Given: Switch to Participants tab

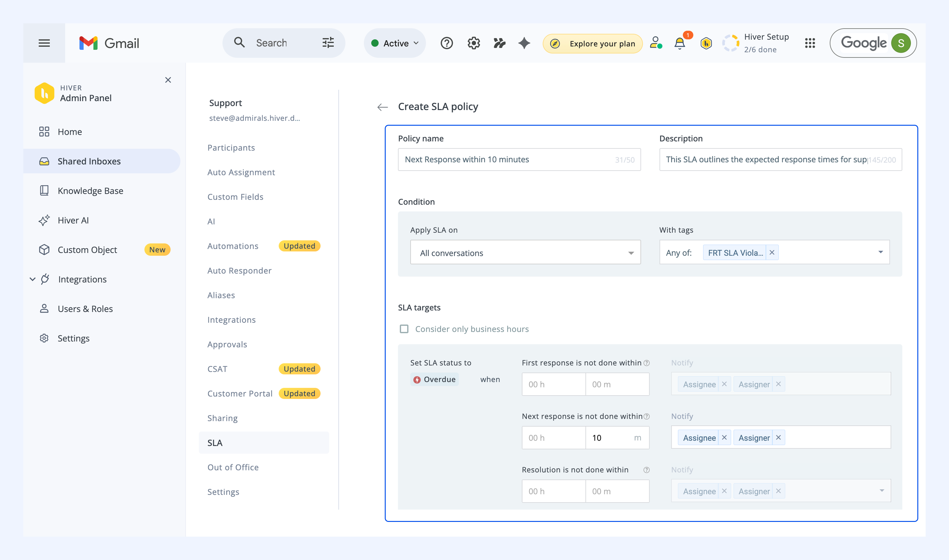Looking at the screenshot, I should [x=231, y=148].
